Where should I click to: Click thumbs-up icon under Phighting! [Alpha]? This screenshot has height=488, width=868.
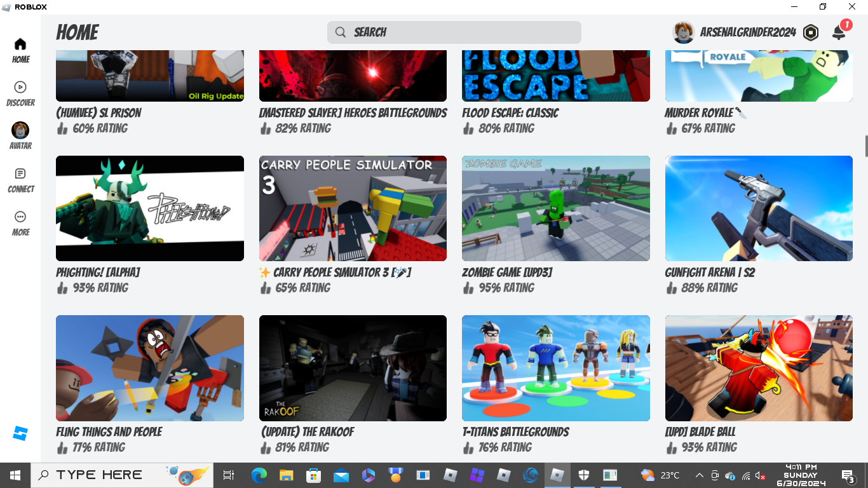pos(62,288)
